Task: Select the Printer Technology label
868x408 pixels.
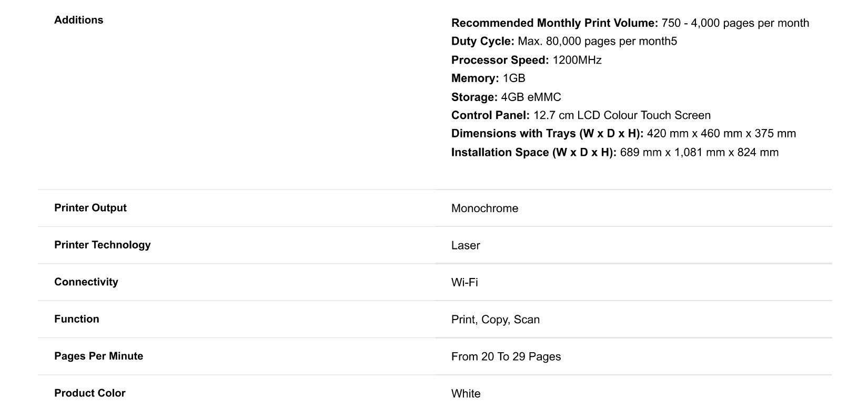Action: (x=102, y=245)
